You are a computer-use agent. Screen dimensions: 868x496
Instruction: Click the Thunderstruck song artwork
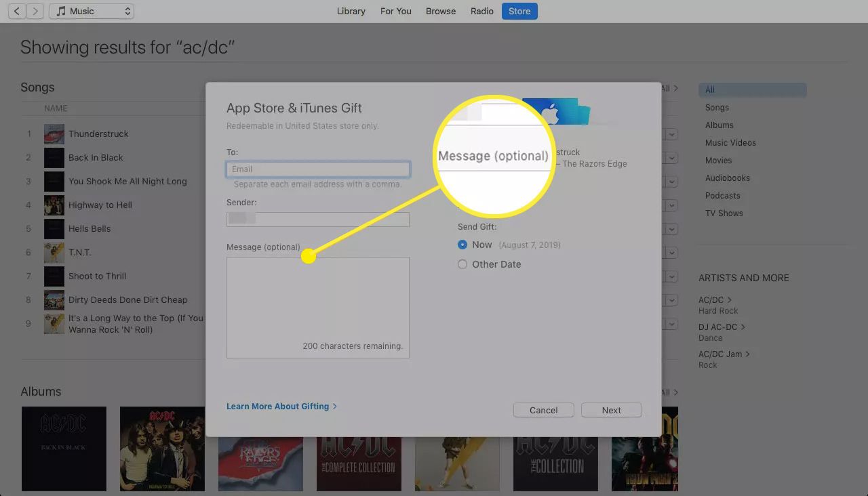pyautogui.click(x=54, y=133)
